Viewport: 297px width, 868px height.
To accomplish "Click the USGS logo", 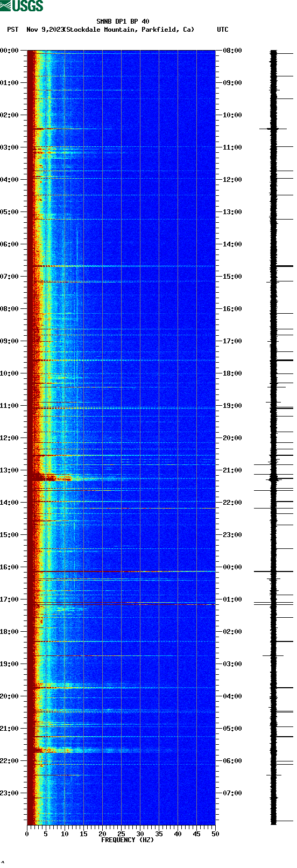I will (22, 6).
